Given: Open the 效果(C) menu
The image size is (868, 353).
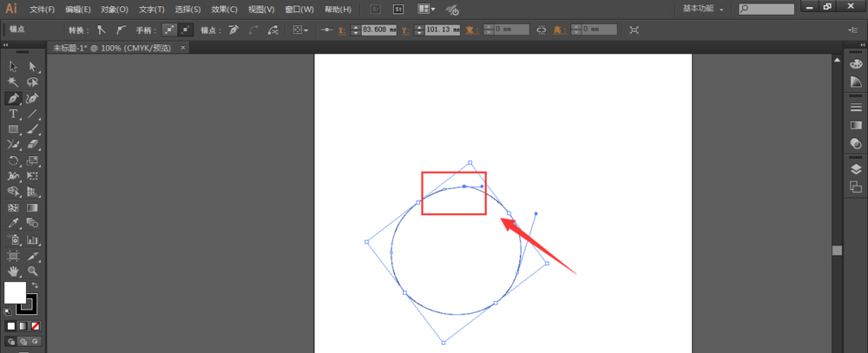Looking at the screenshot, I should click(224, 10).
